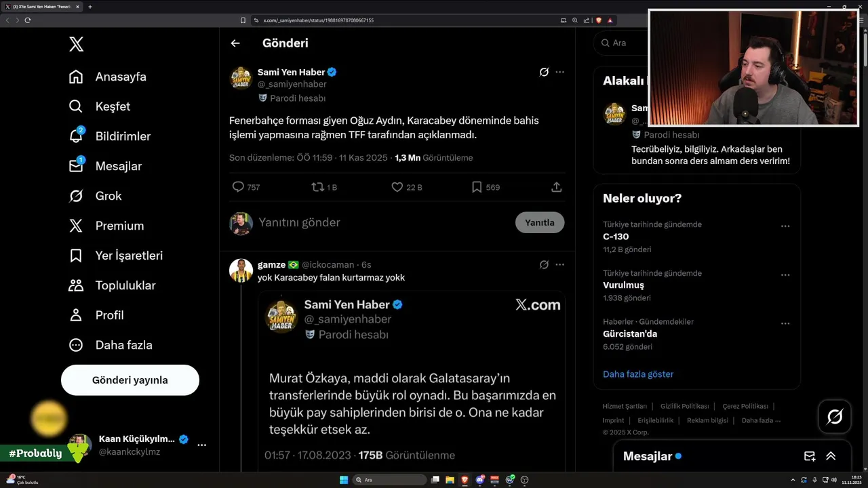
Task: Open Discord from taskbar
Action: pyautogui.click(x=480, y=480)
